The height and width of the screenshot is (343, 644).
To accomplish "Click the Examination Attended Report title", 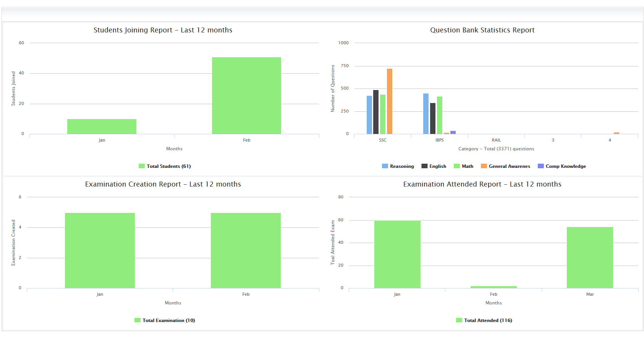I will tap(482, 184).
